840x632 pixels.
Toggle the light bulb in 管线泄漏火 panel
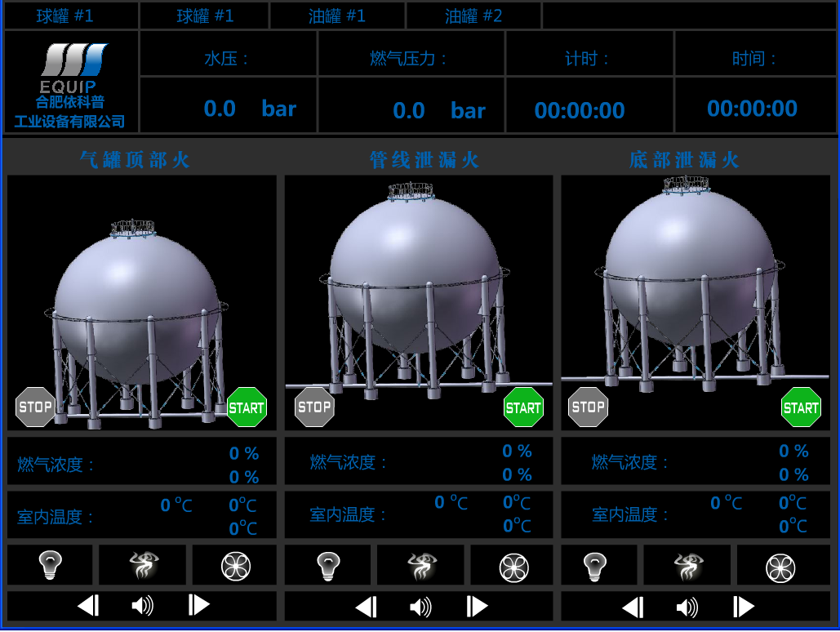(x=328, y=565)
